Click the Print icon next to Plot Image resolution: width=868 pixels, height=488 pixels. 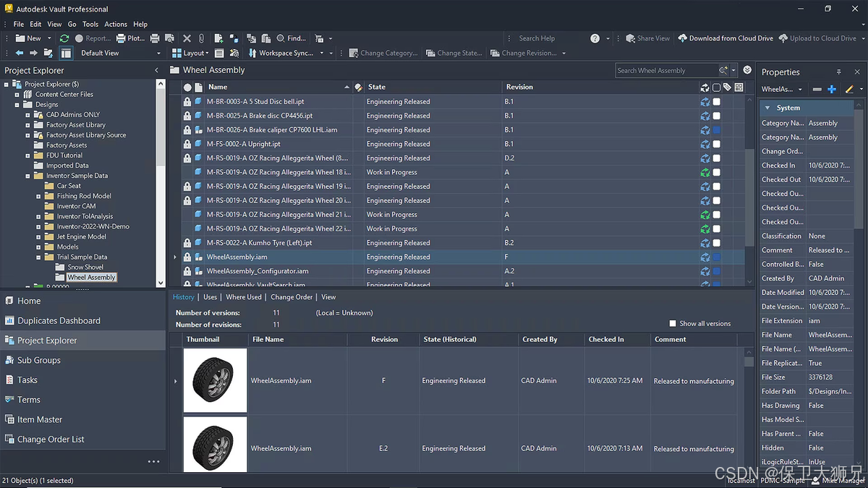pos(154,38)
